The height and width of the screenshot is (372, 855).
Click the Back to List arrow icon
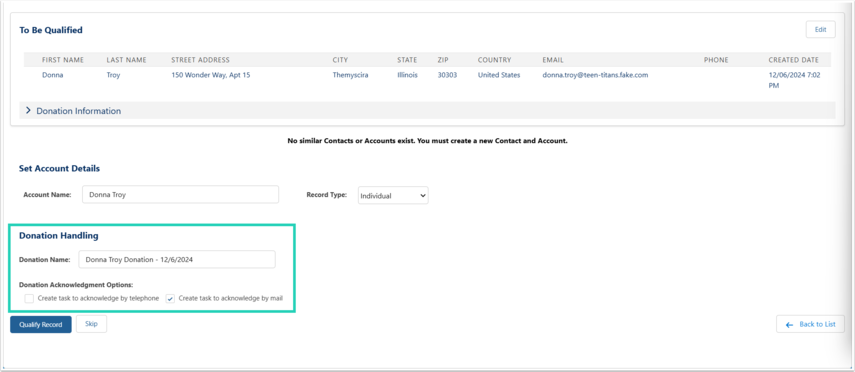point(789,325)
